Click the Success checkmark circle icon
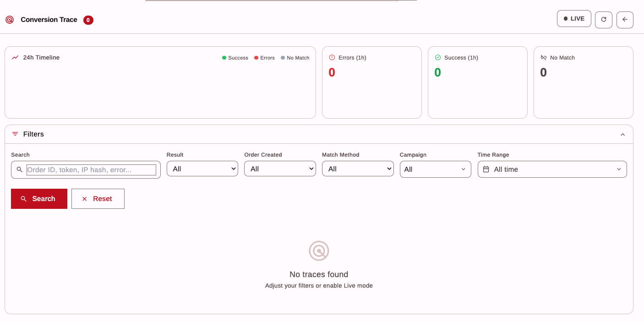This screenshot has width=644, height=322. [x=437, y=58]
